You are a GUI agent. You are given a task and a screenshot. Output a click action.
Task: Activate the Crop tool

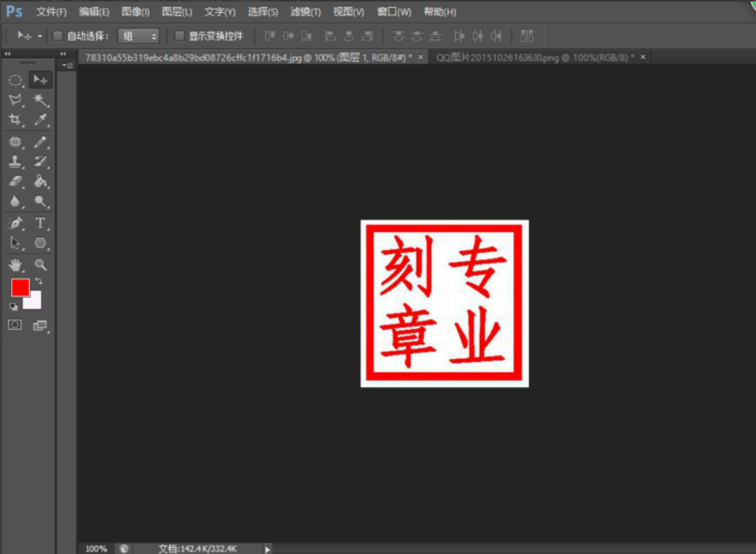click(x=14, y=117)
